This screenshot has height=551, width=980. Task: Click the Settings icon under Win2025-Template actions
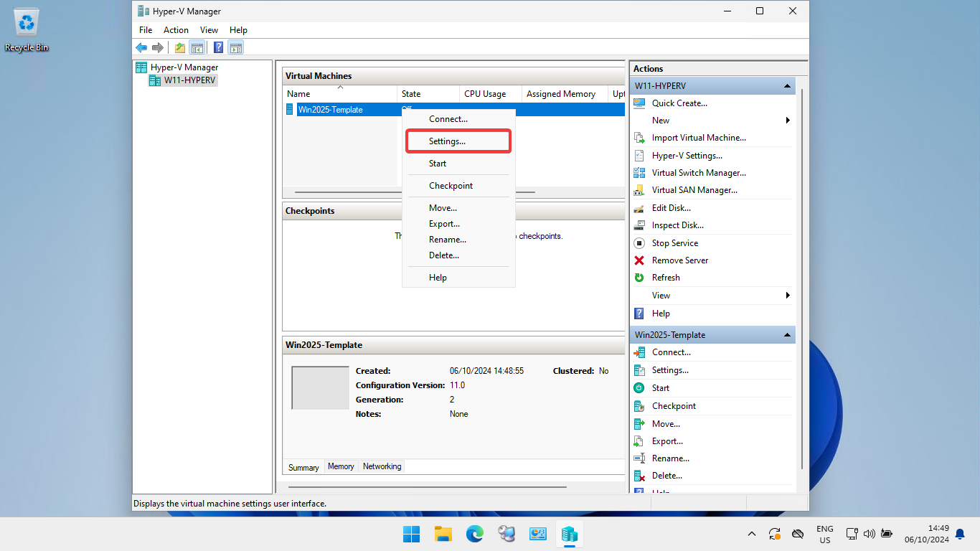pyautogui.click(x=639, y=370)
